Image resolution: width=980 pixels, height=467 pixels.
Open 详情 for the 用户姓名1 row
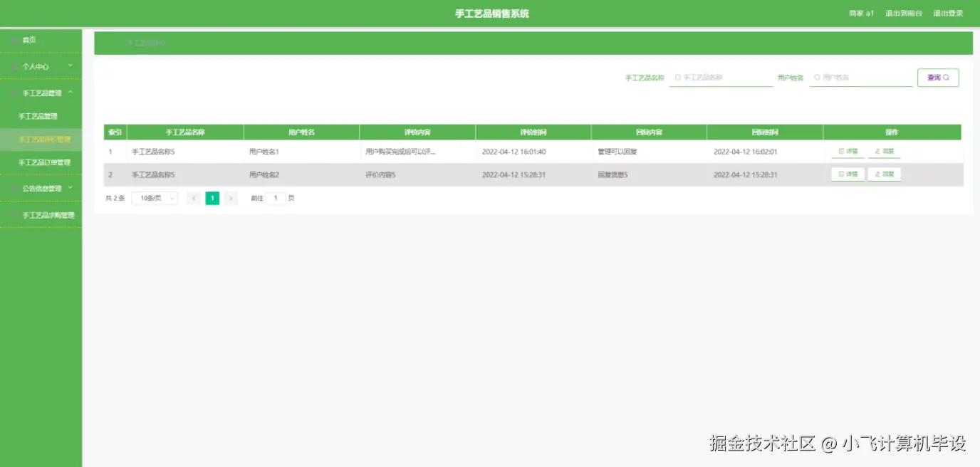[848, 152]
